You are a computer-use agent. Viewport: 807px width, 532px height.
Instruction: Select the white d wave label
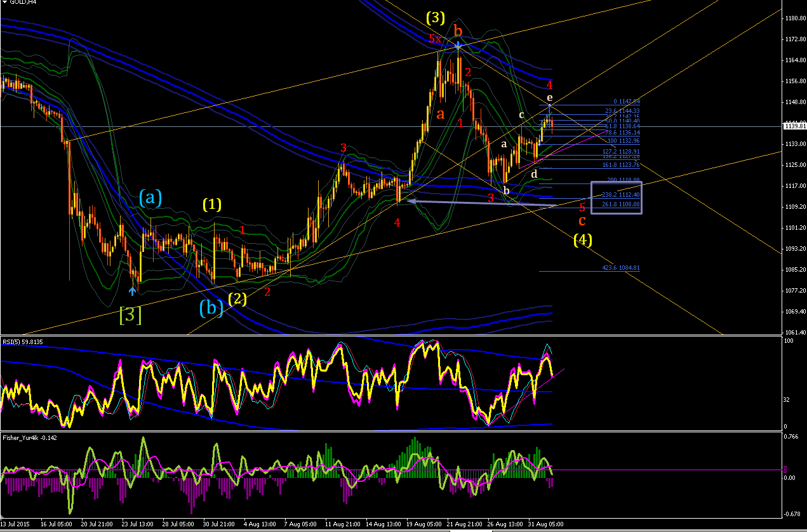(x=534, y=173)
